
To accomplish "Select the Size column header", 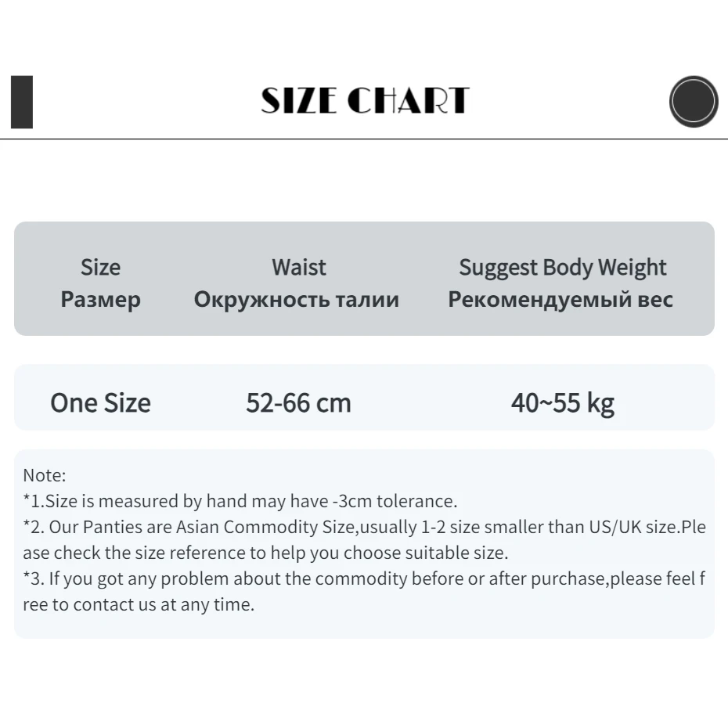I will point(100,267).
